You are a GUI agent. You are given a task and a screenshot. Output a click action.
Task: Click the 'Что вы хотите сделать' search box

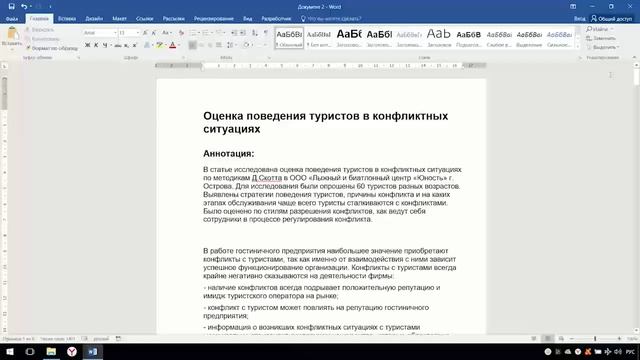(x=331, y=19)
